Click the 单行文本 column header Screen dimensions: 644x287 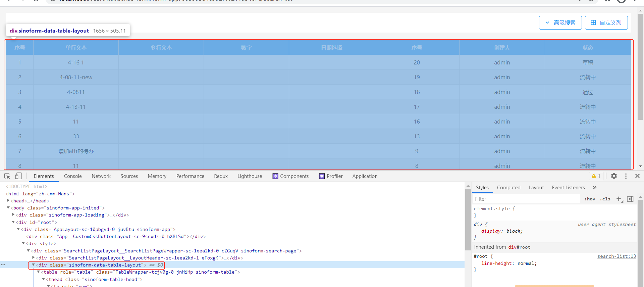point(76,48)
